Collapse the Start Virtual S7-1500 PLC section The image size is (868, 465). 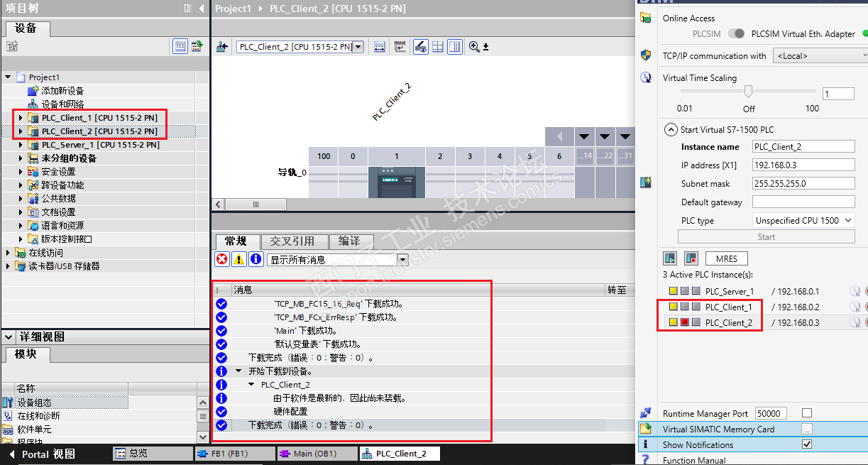(x=669, y=130)
